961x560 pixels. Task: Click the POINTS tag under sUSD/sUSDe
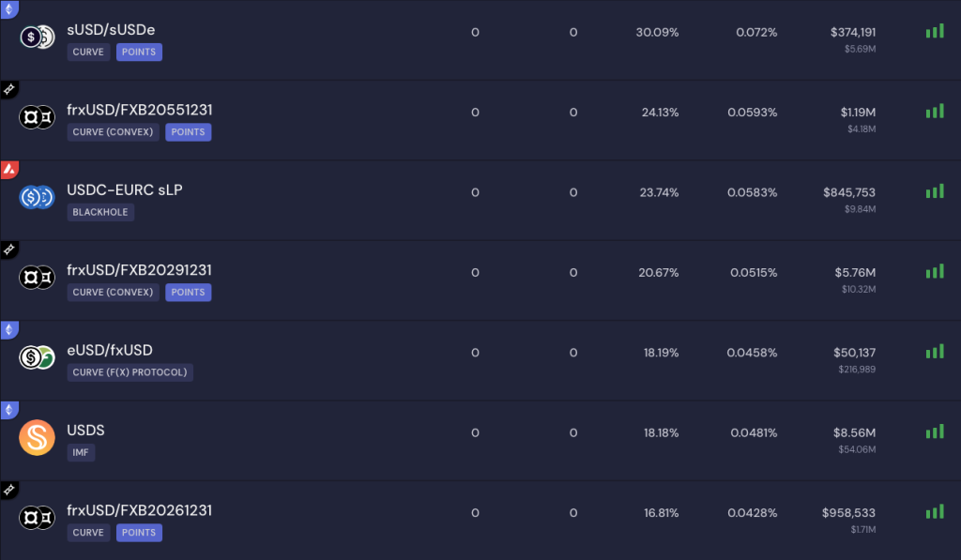[x=139, y=52]
